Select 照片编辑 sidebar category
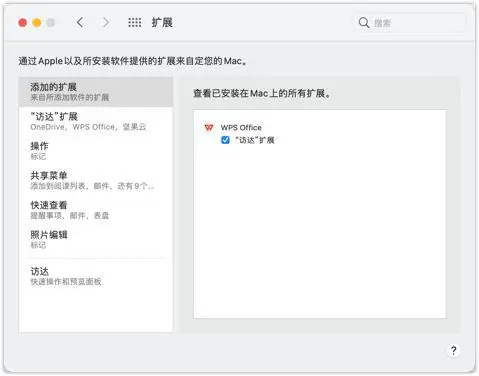The image size is (479, 376). pyautogui.click(x=96, y=239)
